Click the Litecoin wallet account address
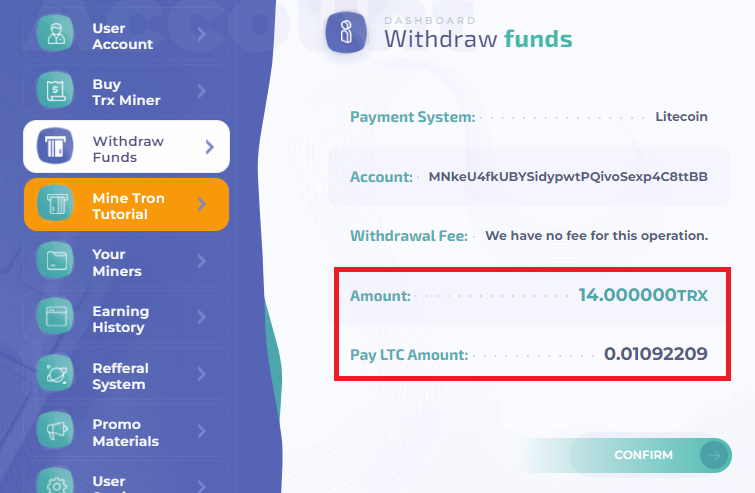Screen dimensions: 755x493 click(568, 177)
